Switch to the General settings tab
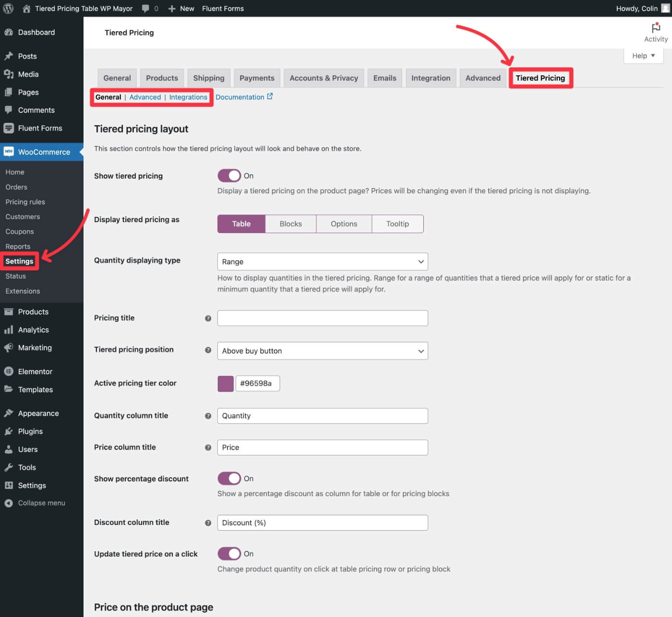 [x=117, y=78]
